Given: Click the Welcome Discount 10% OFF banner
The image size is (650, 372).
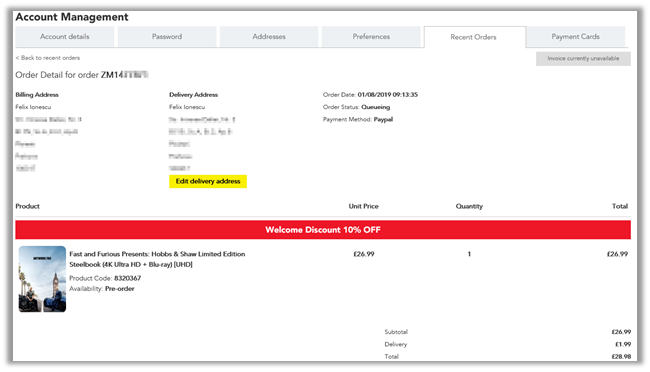Looking at the screenshot, I should [323, 230].
